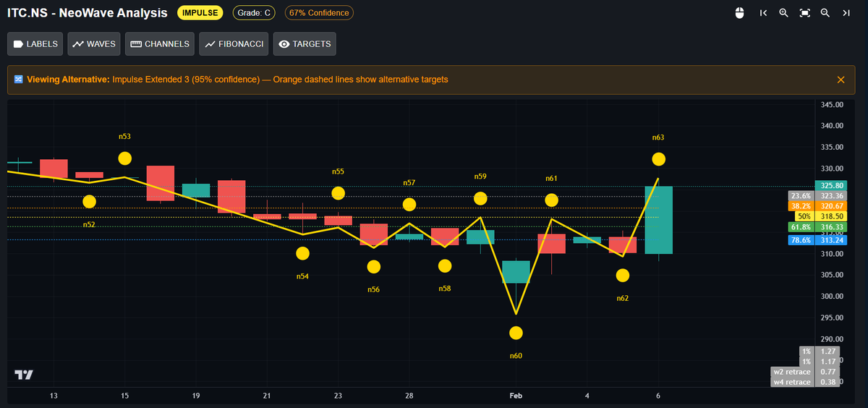Select wave point n52 marker
The width and height of the screenshot is (868, 408).
point(89,202)
